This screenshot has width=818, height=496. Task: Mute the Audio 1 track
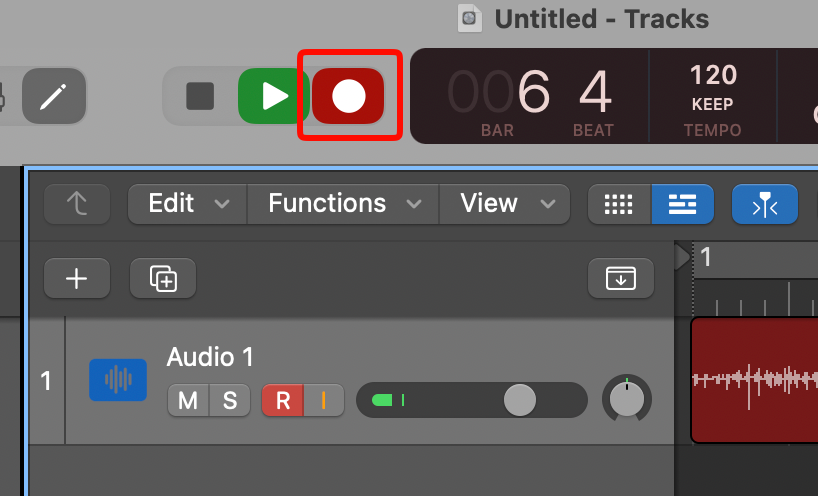coord(188,400)
